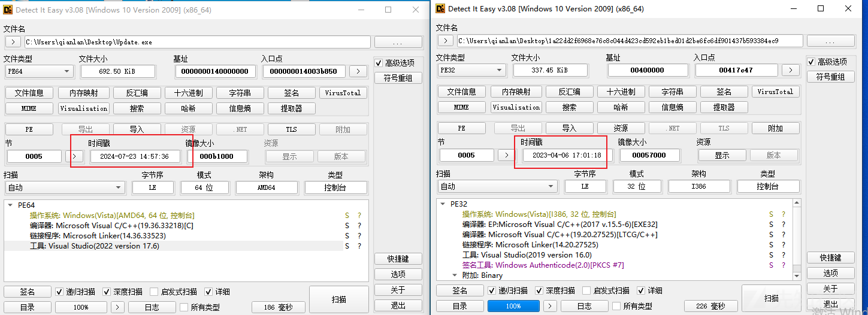Click scrollbar of right window results tree
Viewport: 868px width, 315px height.
click(796, 240)
